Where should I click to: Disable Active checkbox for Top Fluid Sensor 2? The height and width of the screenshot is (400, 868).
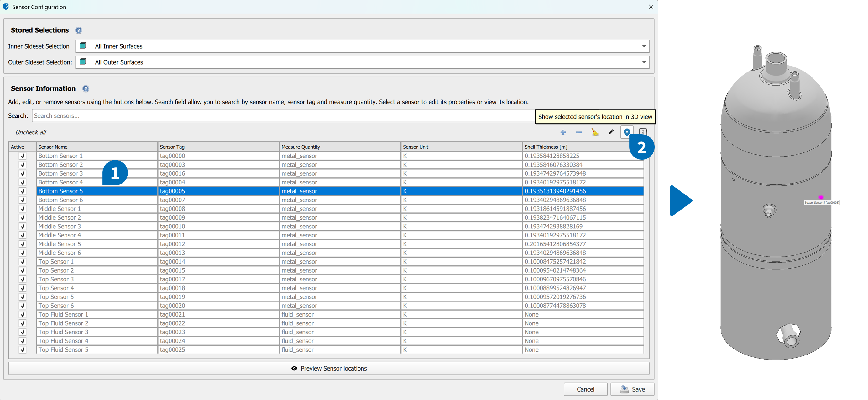coord(23,323)
